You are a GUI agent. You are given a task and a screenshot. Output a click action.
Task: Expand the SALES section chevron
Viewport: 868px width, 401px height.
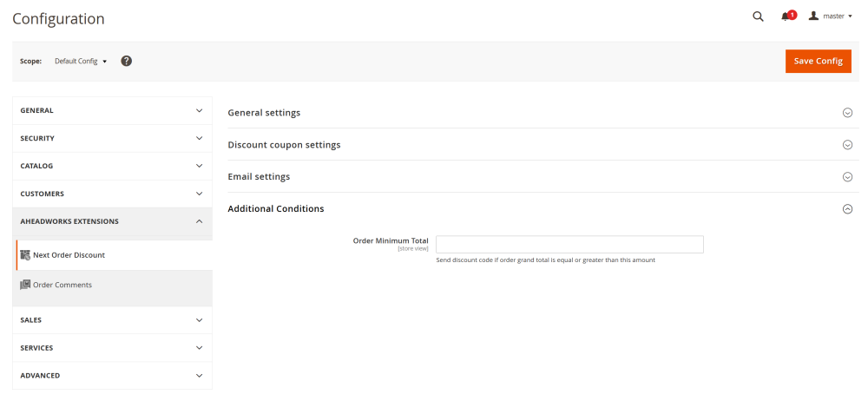200,320
